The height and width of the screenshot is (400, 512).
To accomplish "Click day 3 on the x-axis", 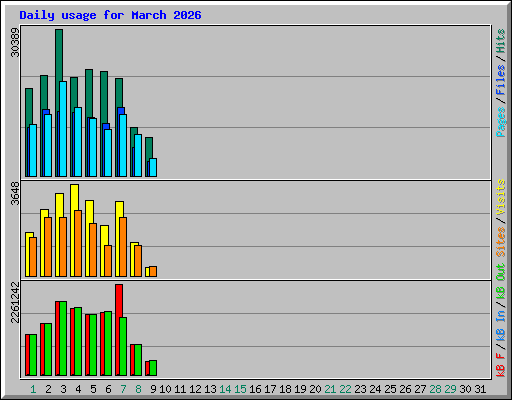I will 63,389.
